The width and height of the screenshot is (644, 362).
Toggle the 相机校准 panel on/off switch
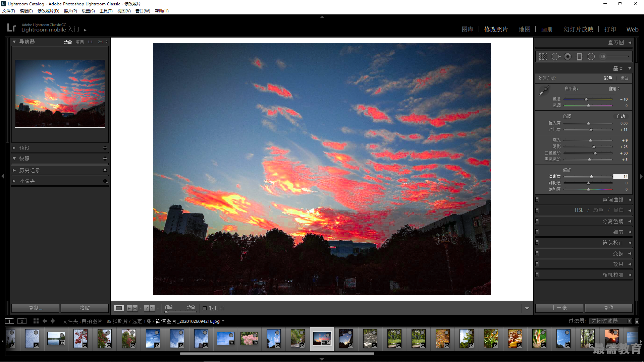(537, 275)
